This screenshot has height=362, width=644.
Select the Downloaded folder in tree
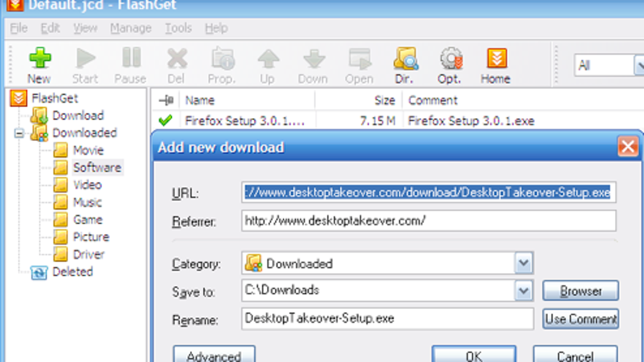tap(74, 133)
